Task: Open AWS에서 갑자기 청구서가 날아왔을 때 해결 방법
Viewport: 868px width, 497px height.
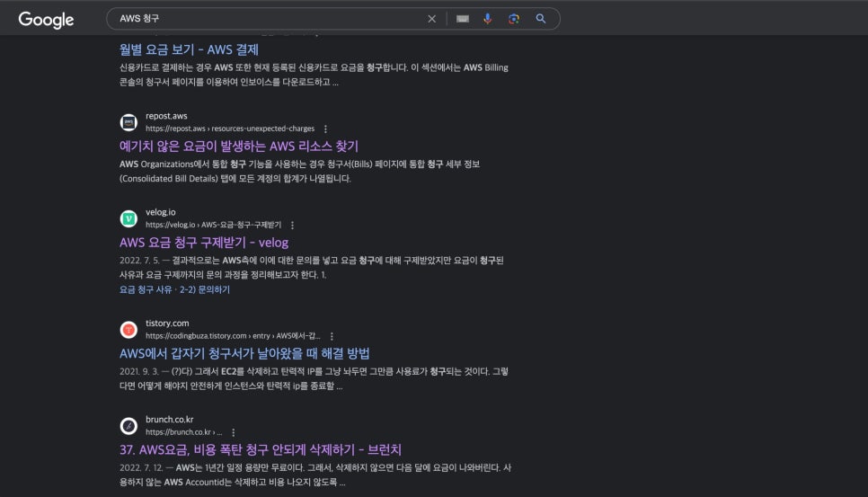Action: (x=244, y=353)
